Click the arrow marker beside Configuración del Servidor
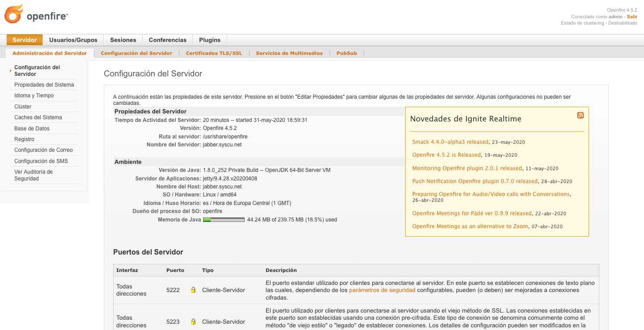This screenshot has width=644, height=330. (10, 71)
